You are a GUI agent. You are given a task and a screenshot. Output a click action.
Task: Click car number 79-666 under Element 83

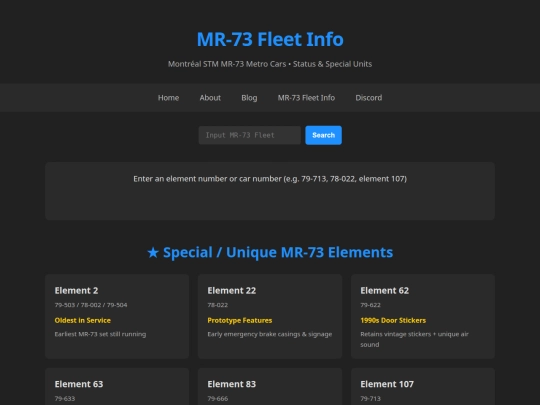tap(217, 398)
